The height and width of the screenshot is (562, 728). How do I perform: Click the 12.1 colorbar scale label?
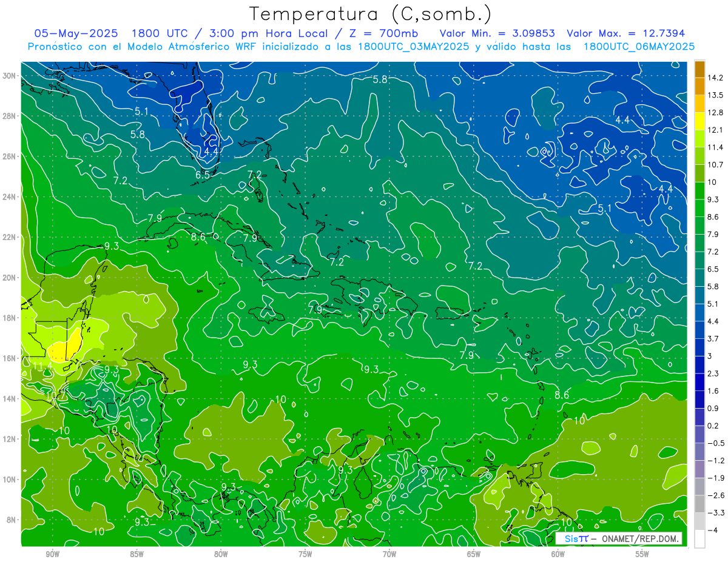coord(715,130)
